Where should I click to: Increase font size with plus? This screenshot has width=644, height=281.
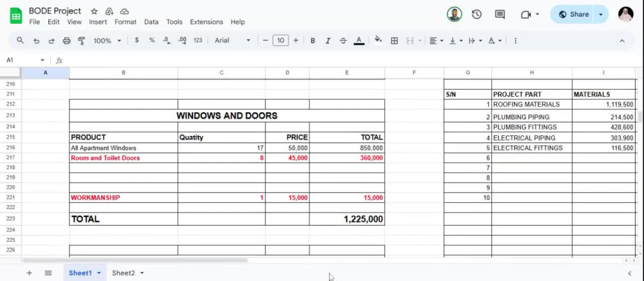pyautogui.click(x=296, y=40)
